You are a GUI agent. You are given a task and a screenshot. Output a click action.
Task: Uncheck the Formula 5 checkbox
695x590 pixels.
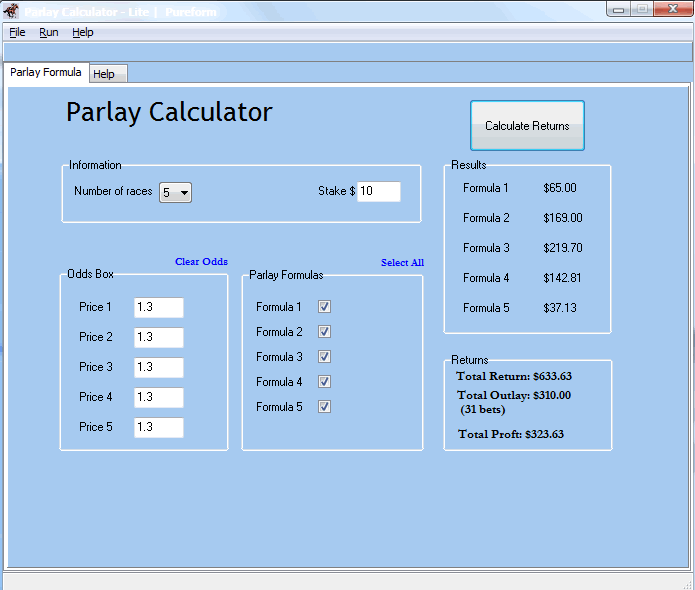(x=324, y=407)
